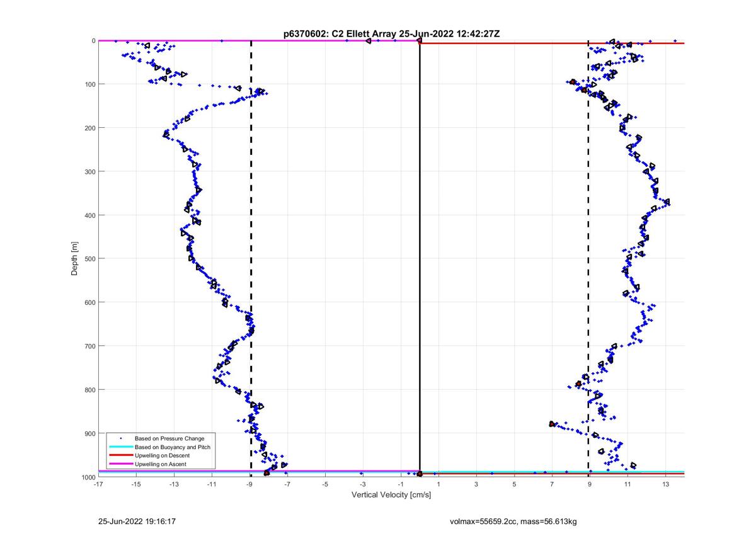Viewport: 756px width, 536px height.
Task: Click y-axis tick label "300"
Action: click(x=89, y=171)
